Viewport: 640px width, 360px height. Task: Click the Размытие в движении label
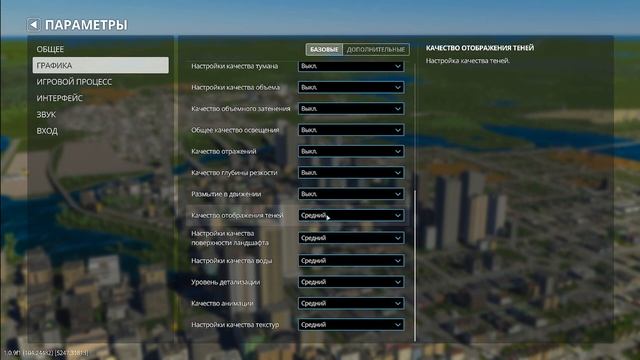point(226,194)
